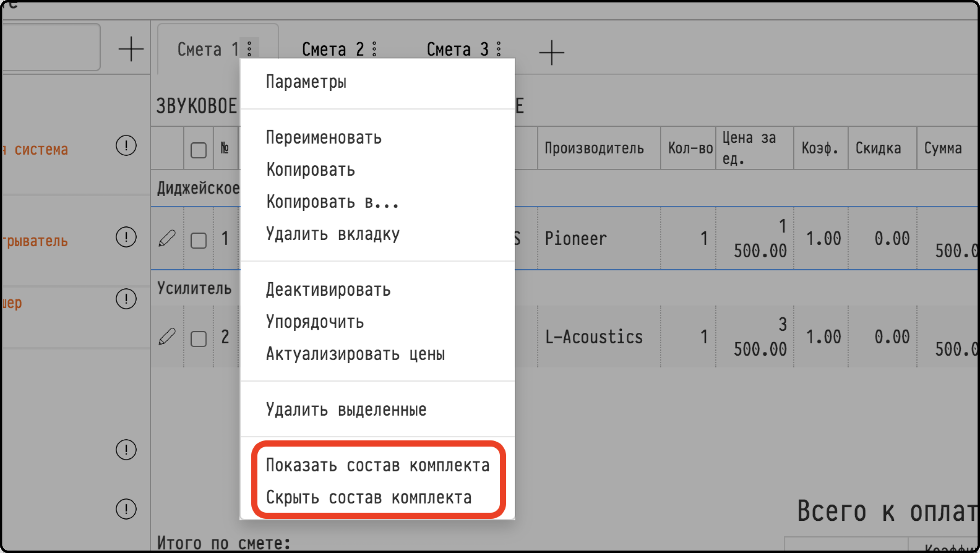The width and height of the screenshot is (980, 553).
Task: Toggle the select-all checkbox in table header
Action: [x=199, y=150]
